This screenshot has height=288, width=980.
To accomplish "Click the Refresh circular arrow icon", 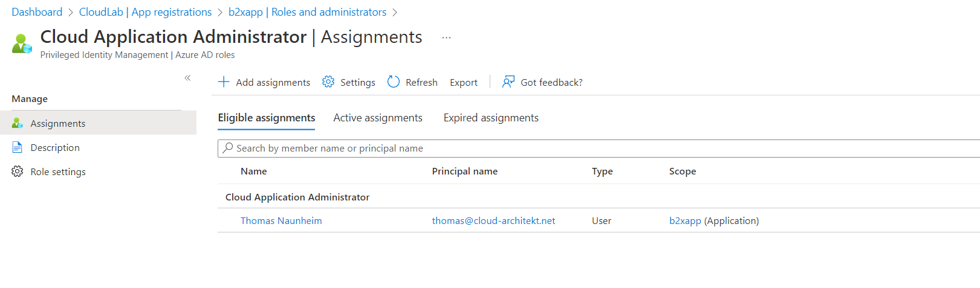I will (394, 82).
